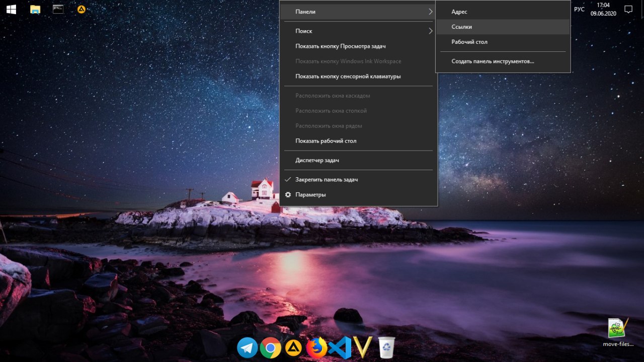
Task: Expand the Поиск submenu
Action: coord(358,31)
